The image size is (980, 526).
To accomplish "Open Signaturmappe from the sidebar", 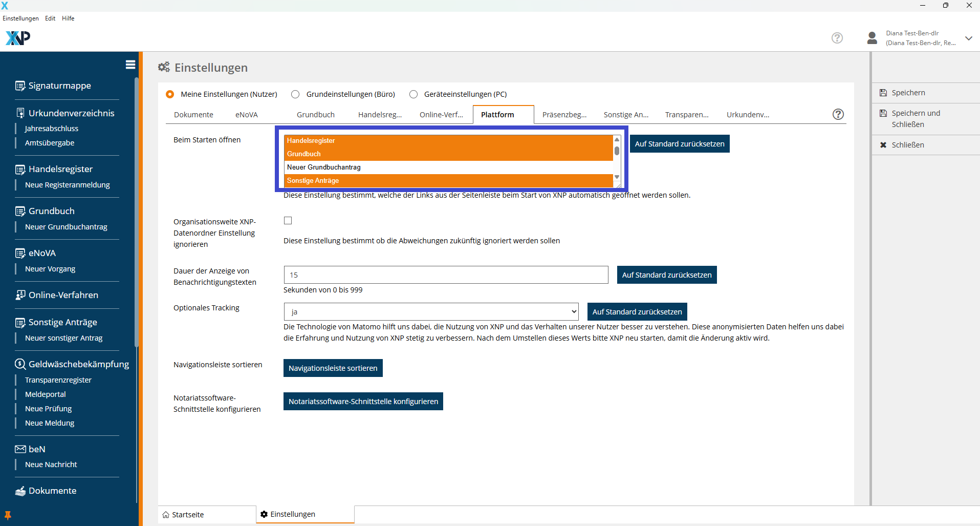I will [59, 86].
